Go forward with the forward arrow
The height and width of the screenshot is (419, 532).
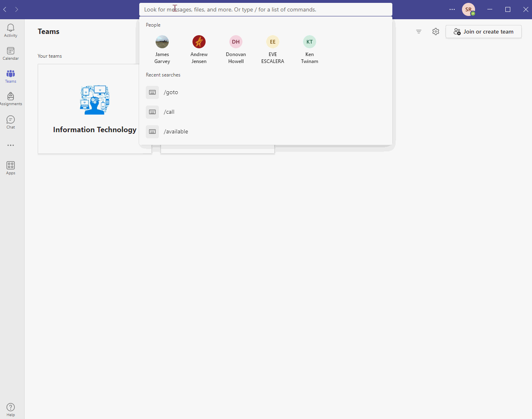16,9
